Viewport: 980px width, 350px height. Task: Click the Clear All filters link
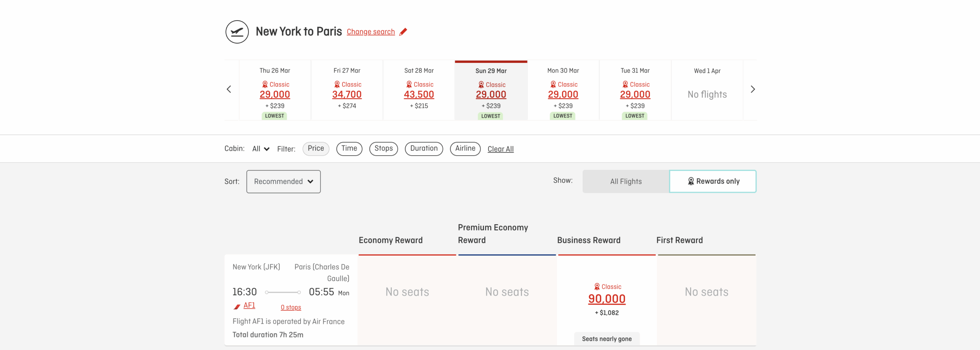(500, 149)
